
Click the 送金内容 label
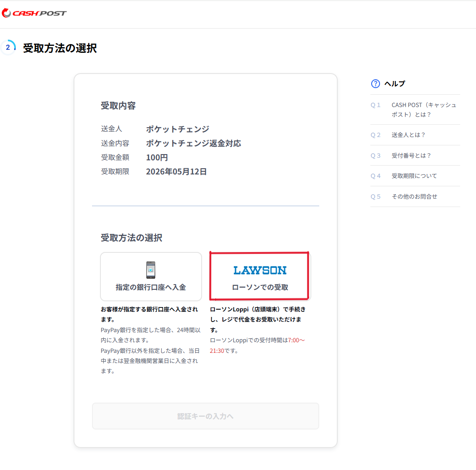click(115, 143)
